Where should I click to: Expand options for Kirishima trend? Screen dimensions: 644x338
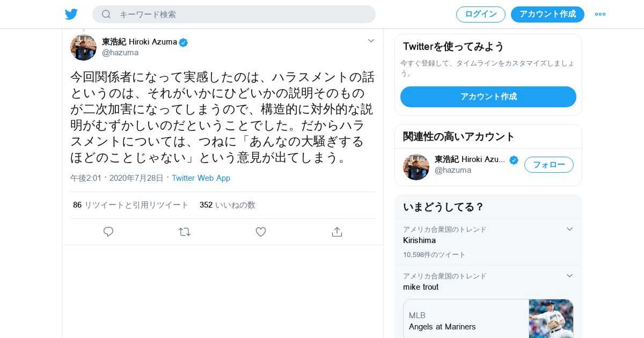[x=569, y=229]
